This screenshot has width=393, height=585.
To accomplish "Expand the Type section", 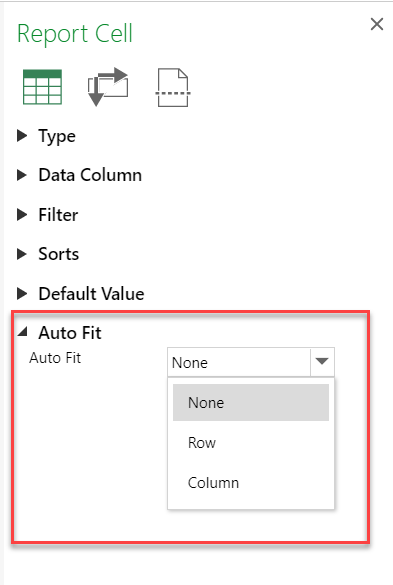I will pyautogui.click(x=22, y=136).
